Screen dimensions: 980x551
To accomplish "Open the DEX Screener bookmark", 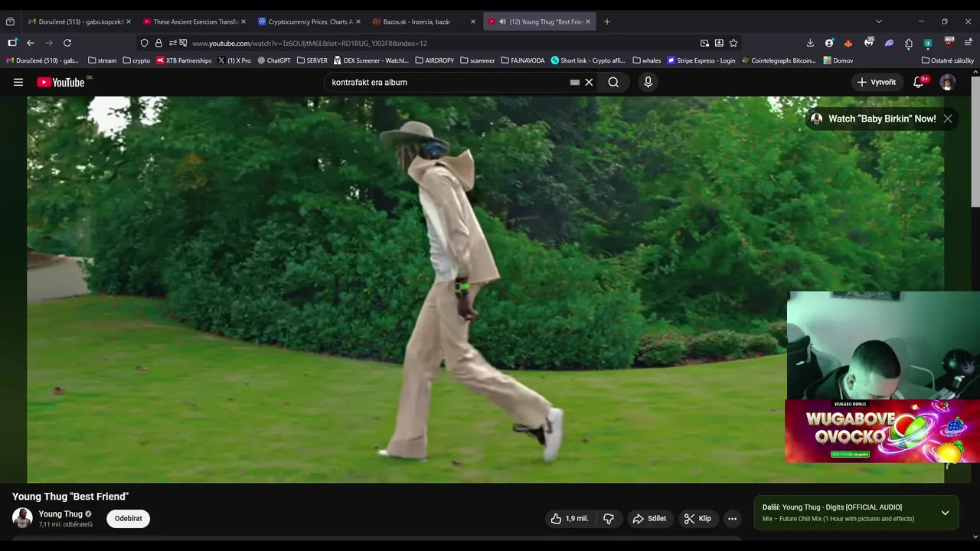I will pyautogui.click(x=371, y=60).
